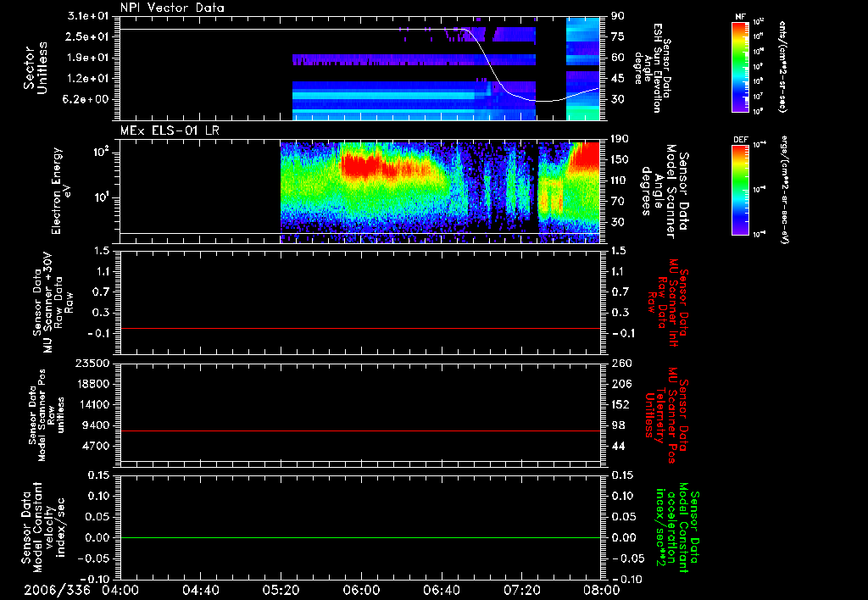Click the green 'Model Constant acceleration' axis title

[x=677, y=527]
